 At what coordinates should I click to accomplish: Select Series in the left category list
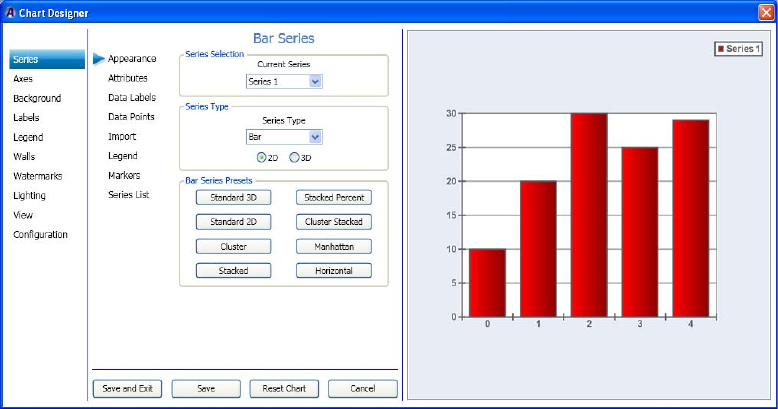47,59
